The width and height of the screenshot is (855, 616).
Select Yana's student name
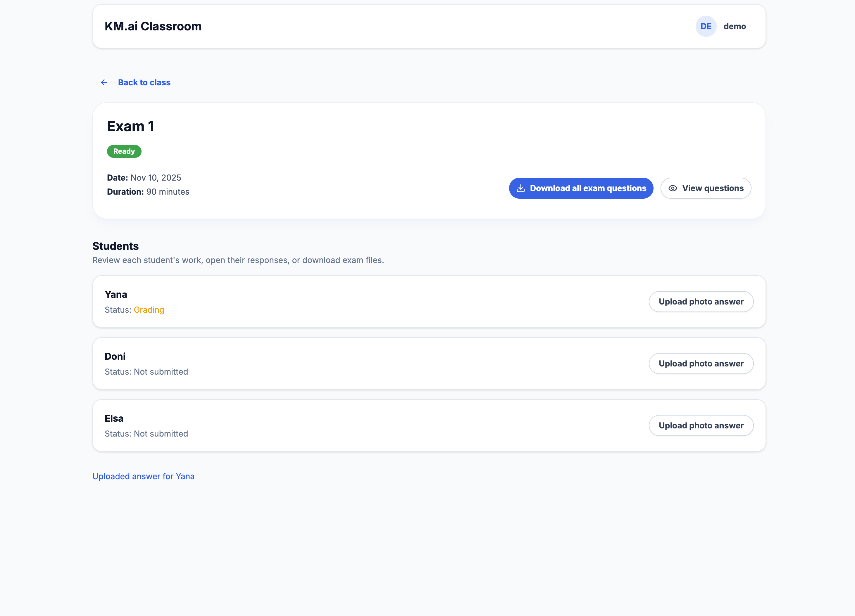[x=116, y=295]
